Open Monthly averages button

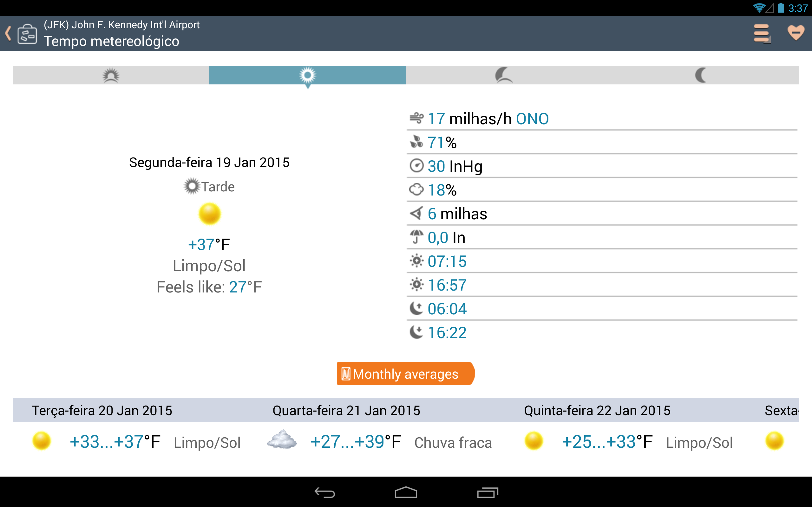click(405, 374)
